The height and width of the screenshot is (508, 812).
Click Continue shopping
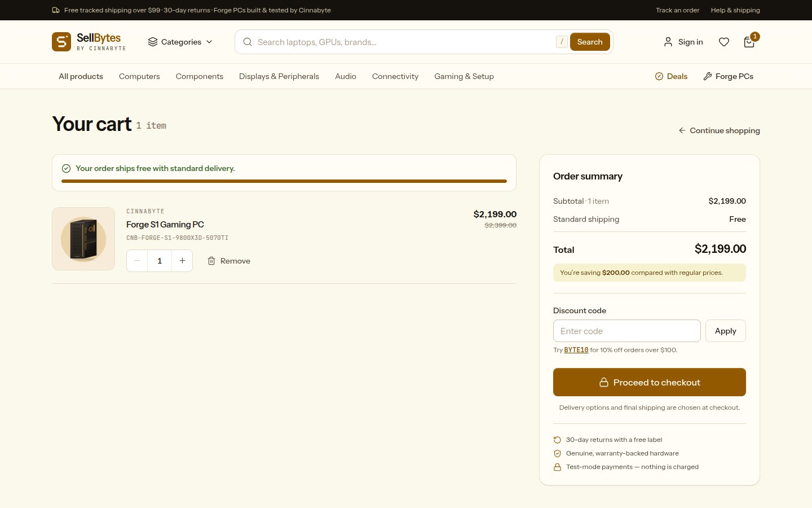click(x=719, y=130)
